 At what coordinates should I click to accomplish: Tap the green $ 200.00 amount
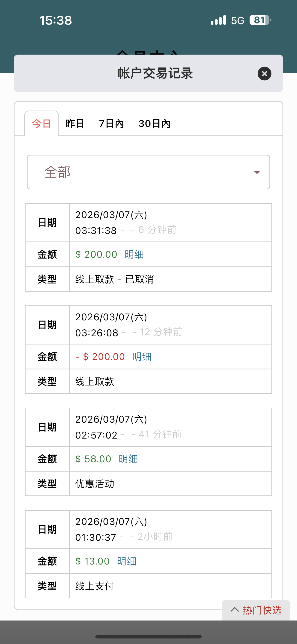point(96,255)
